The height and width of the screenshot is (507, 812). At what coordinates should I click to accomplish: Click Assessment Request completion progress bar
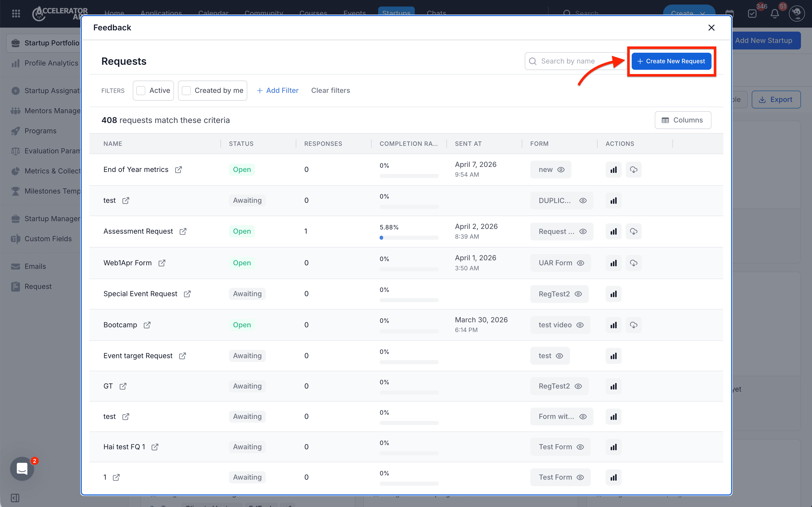pos(409,238)
